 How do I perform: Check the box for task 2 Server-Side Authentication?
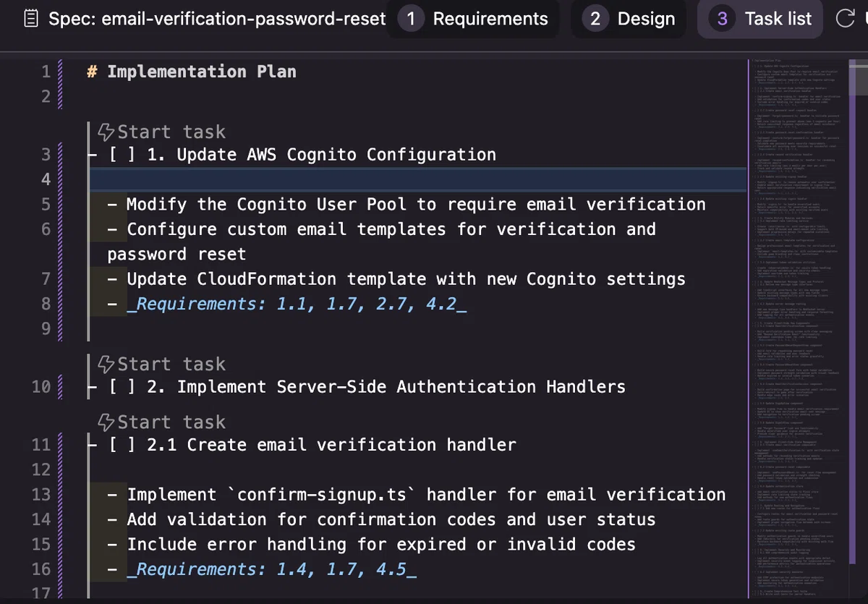(x=122, y=387)
